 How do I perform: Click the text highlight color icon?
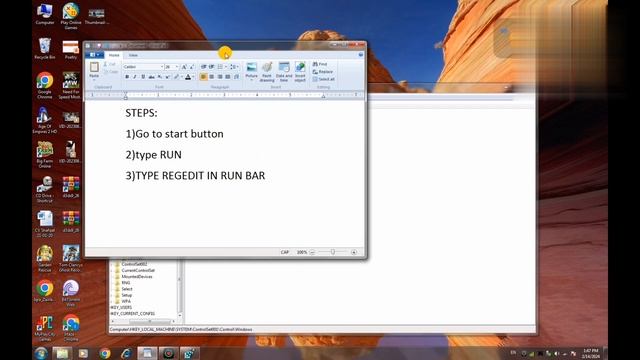tap(176, 77)
